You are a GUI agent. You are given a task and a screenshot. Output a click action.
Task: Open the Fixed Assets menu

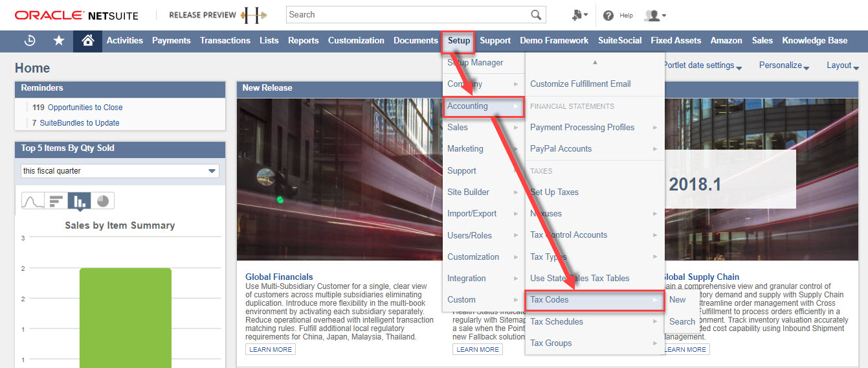pyautogui.click(x=676, y=40)
